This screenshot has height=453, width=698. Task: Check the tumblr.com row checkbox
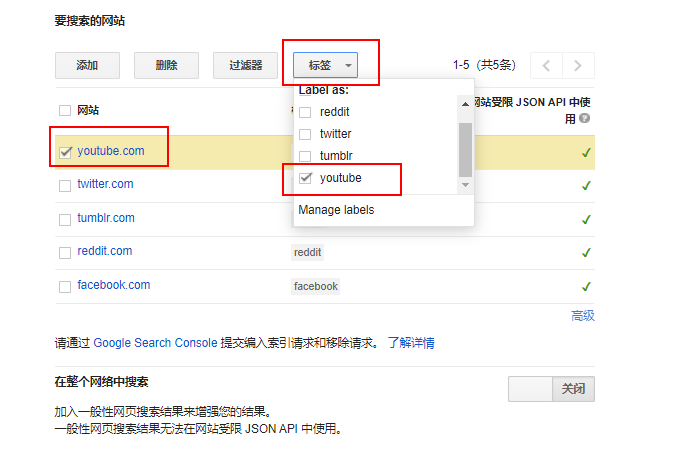[x=65, y=219]
